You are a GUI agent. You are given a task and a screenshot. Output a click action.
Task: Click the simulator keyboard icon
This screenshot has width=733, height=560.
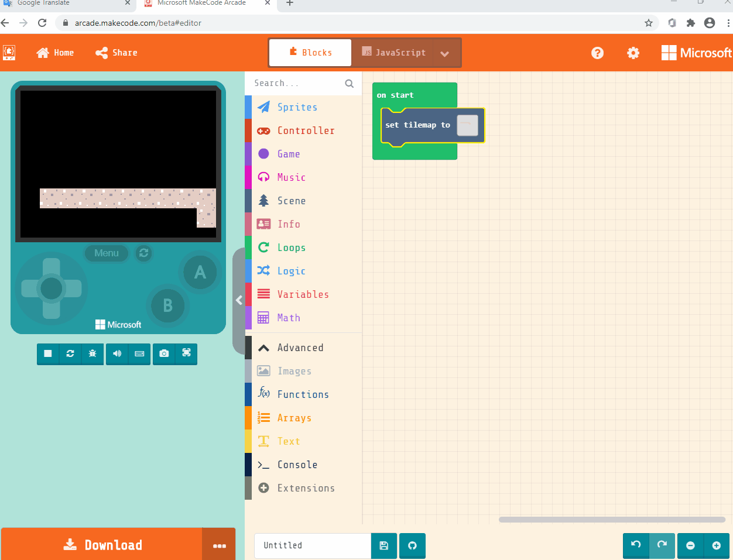[x=139, y=353]
